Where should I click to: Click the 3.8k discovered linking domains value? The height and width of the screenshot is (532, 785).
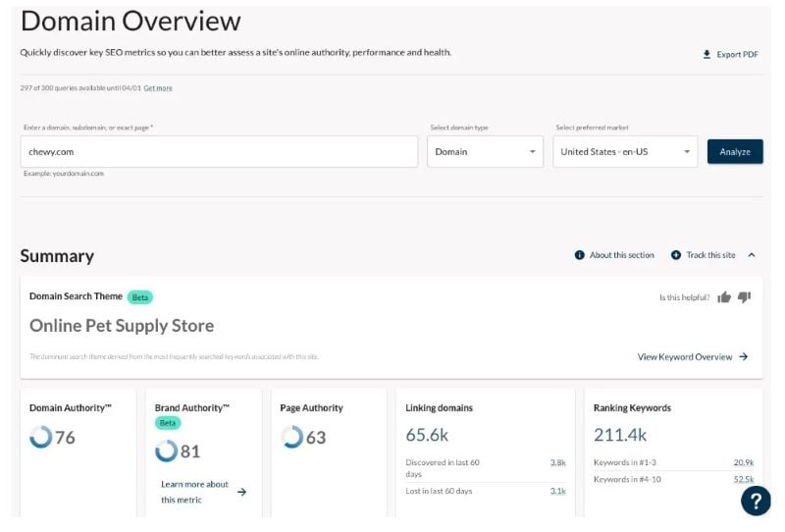point(557,462)
